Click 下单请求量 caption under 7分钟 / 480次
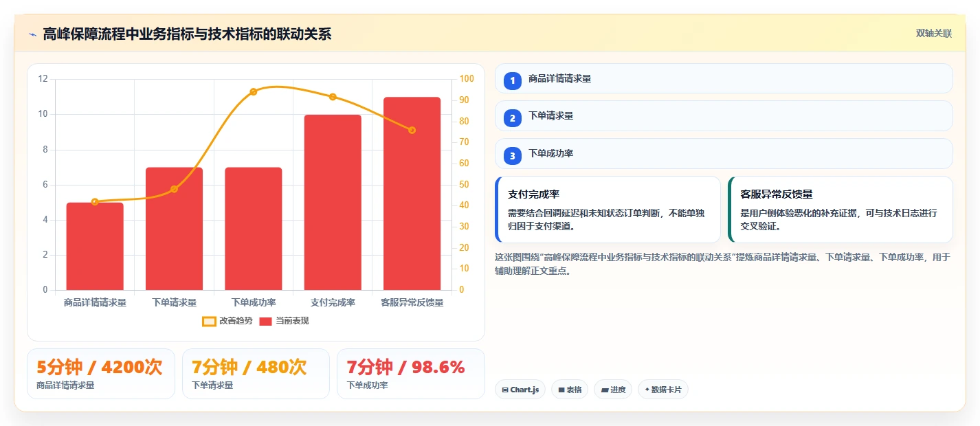980x426 pixels. pyautogui.click(x=212, y=385)
